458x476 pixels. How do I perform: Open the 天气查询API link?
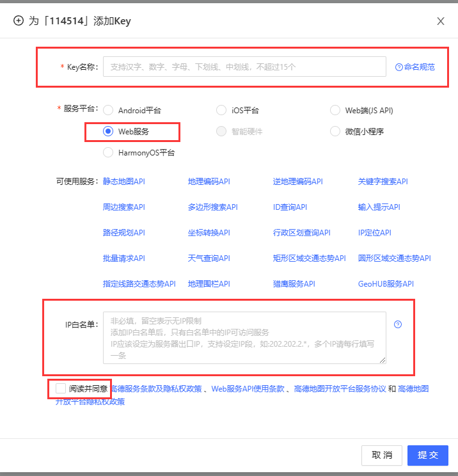(209, 258)
